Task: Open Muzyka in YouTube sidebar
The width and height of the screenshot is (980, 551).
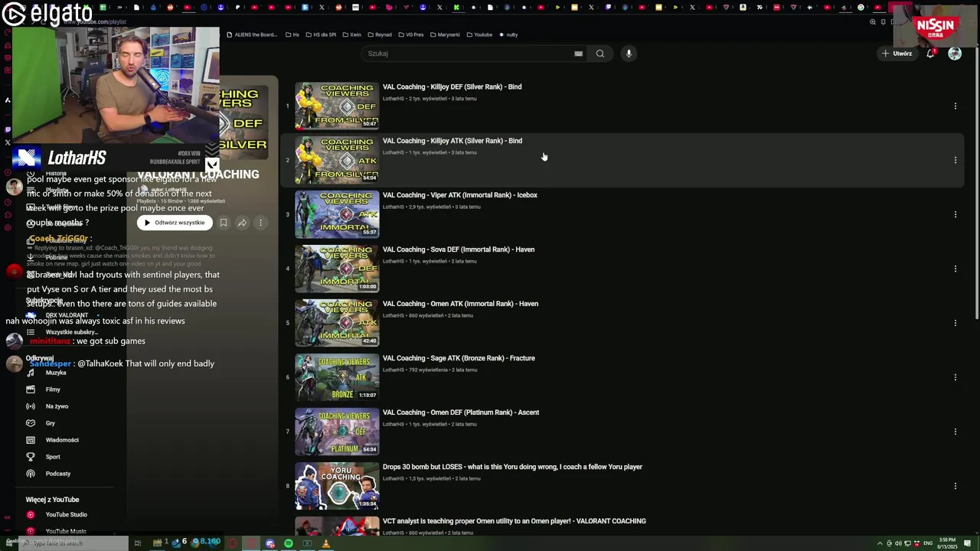Action: click(x=56, y=373)
